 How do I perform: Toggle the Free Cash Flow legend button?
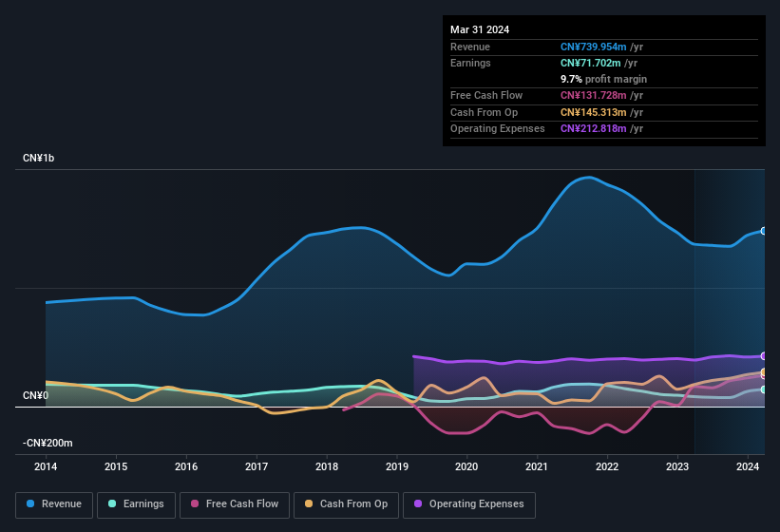click(235, 504)
